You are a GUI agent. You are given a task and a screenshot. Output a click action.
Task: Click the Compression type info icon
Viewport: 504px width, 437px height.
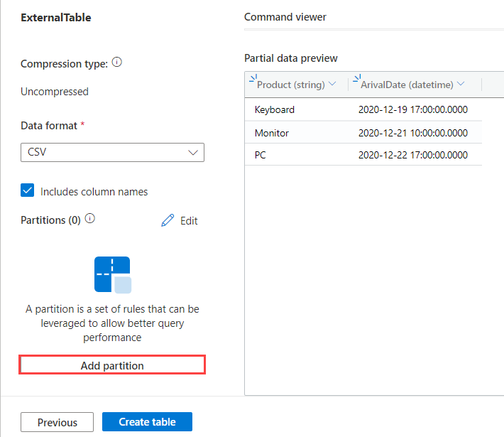point(117,63)
